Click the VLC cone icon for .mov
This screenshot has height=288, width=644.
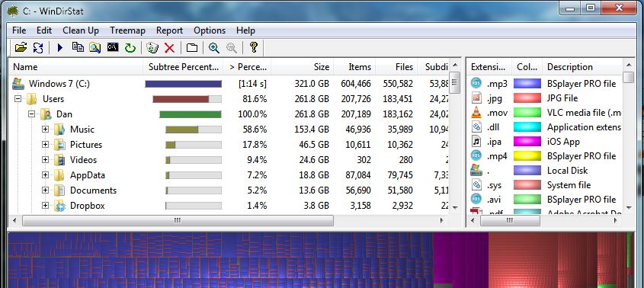(476, 113)
